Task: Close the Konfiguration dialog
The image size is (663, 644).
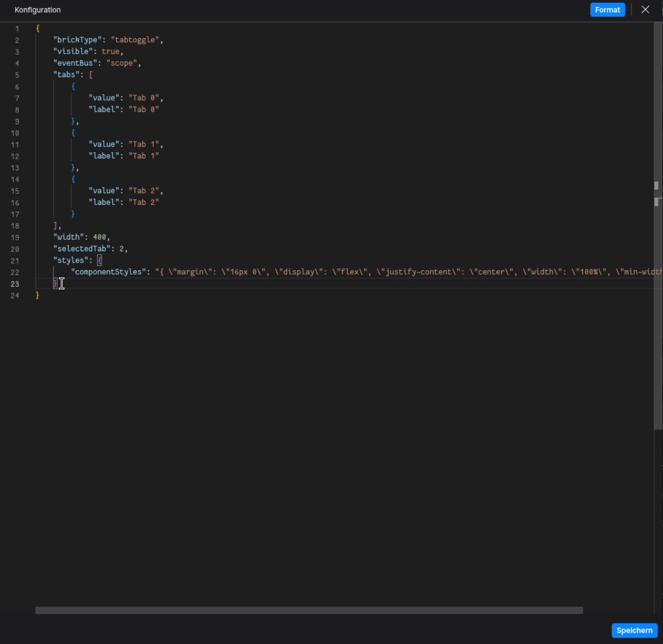Action: (x=645, y=9)
